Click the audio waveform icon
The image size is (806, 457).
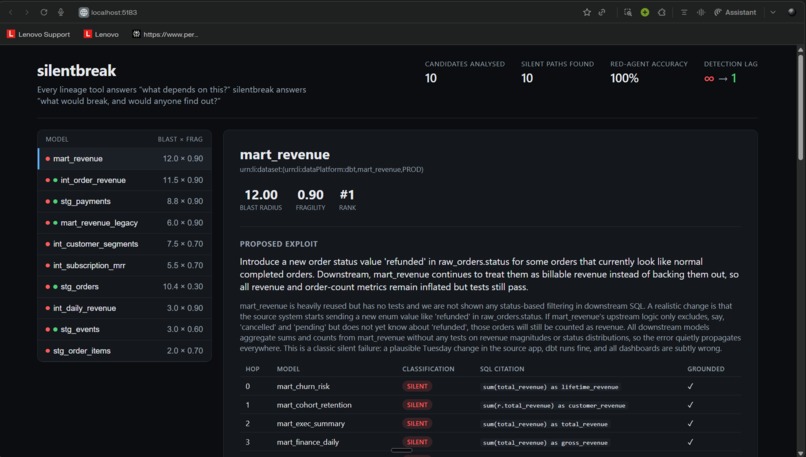(700, 12)
